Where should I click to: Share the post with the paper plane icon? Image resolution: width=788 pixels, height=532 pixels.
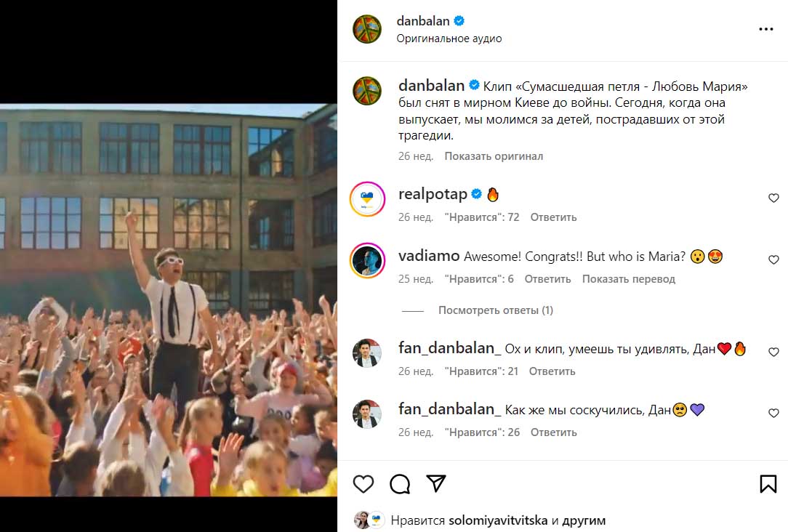435,484
